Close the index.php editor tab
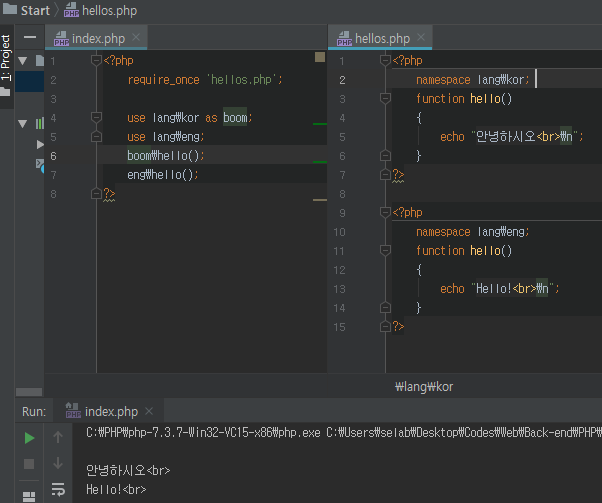Viewport: 602px width, 503px height. pyautogui.click(x=135, y=38)
